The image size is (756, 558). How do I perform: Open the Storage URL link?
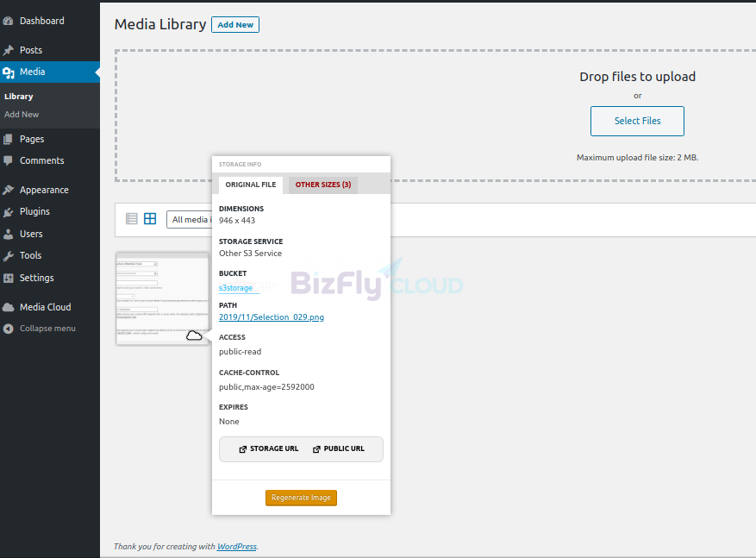point(269,449)
